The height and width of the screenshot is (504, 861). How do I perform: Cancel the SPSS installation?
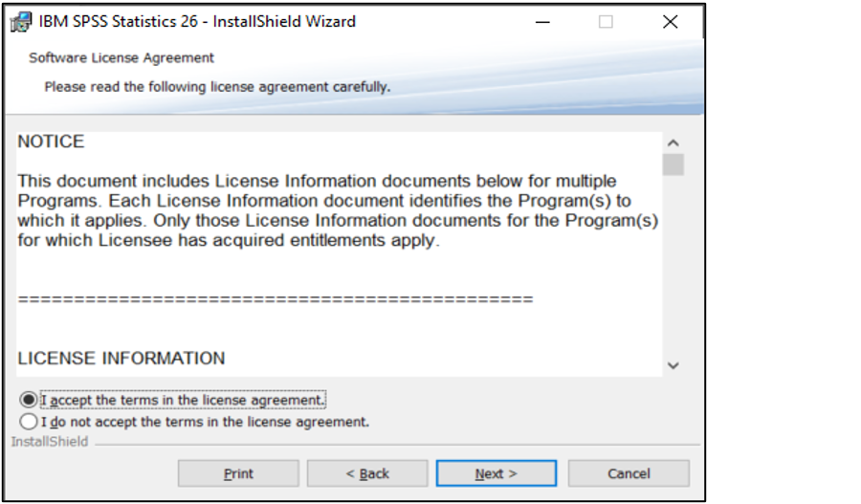click(629, 473)
